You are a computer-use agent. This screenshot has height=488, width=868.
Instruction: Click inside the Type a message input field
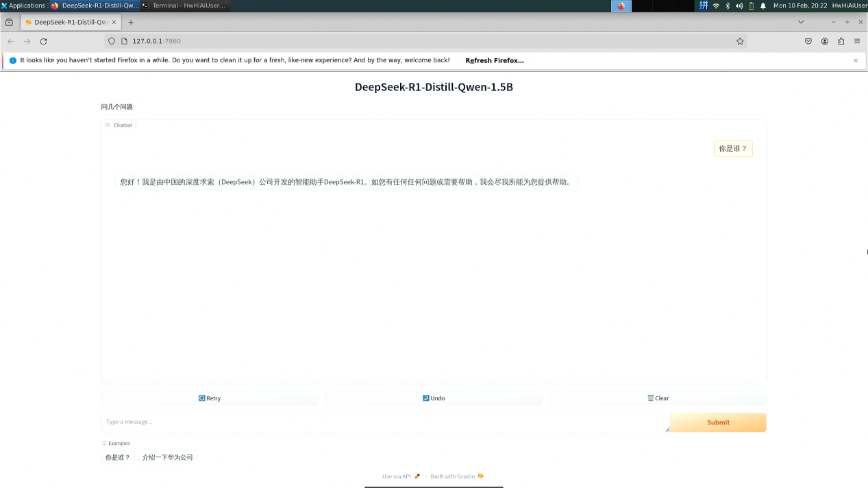384,422
